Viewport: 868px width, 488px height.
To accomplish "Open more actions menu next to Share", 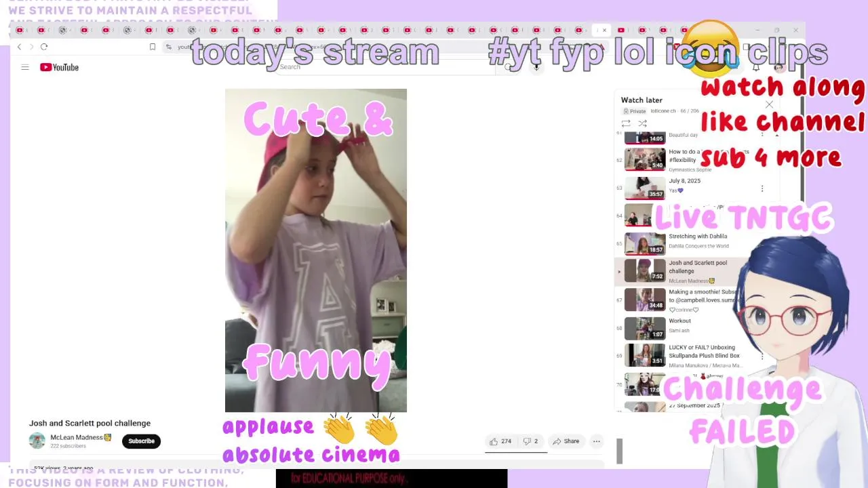I will [x=597, y=441].
